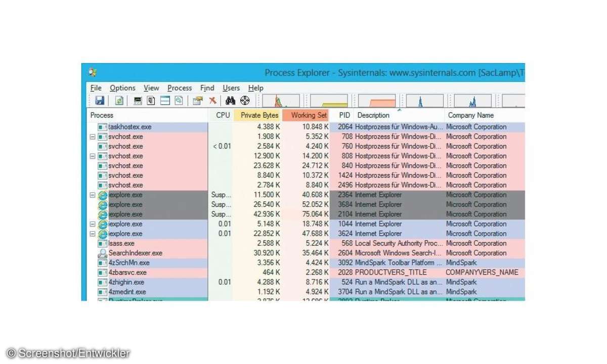
Task: Sort by the Company Name column header
Action: (485, 115)
